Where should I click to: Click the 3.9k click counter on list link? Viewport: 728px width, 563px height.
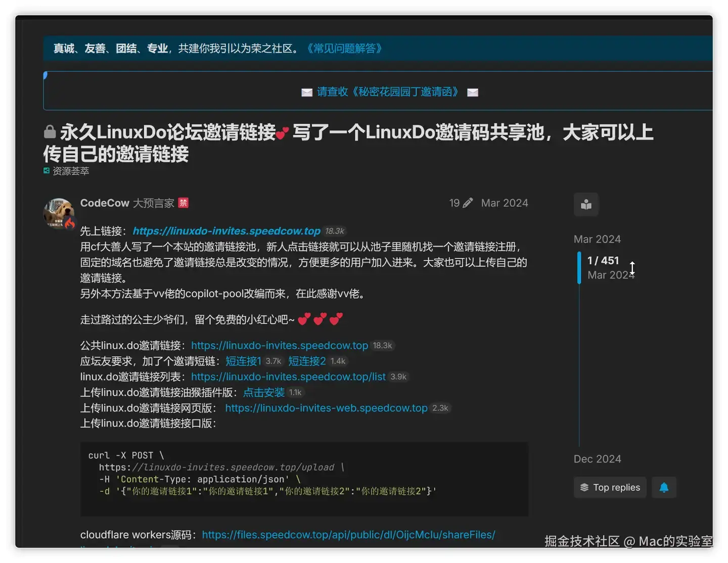pos(398,377)
